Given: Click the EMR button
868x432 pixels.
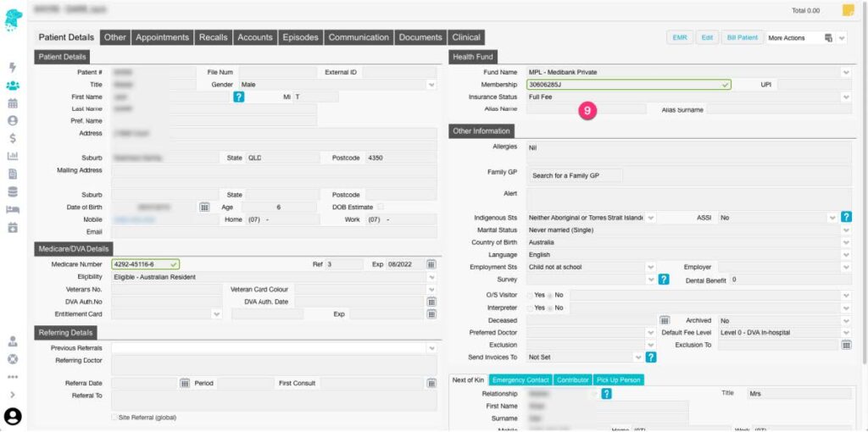Looking at the screenshot, I should pyautogui.click(x=679, y=37).
